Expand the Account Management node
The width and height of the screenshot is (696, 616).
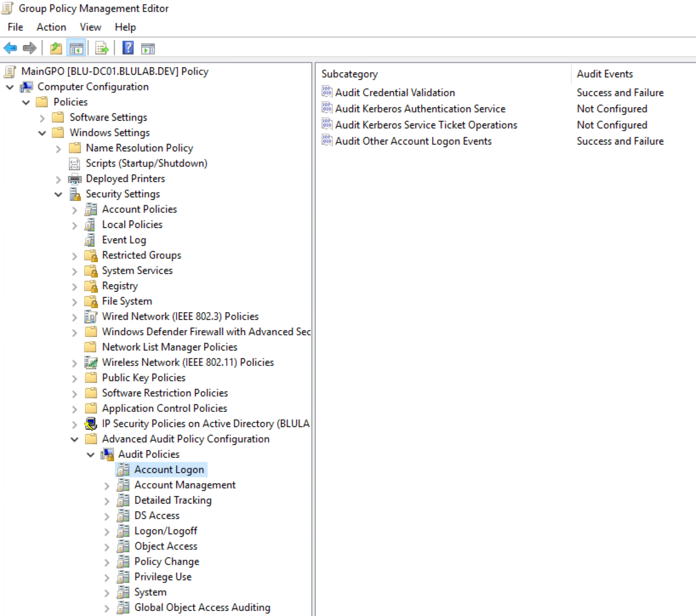pyautogui.click(x=107, y=485)
